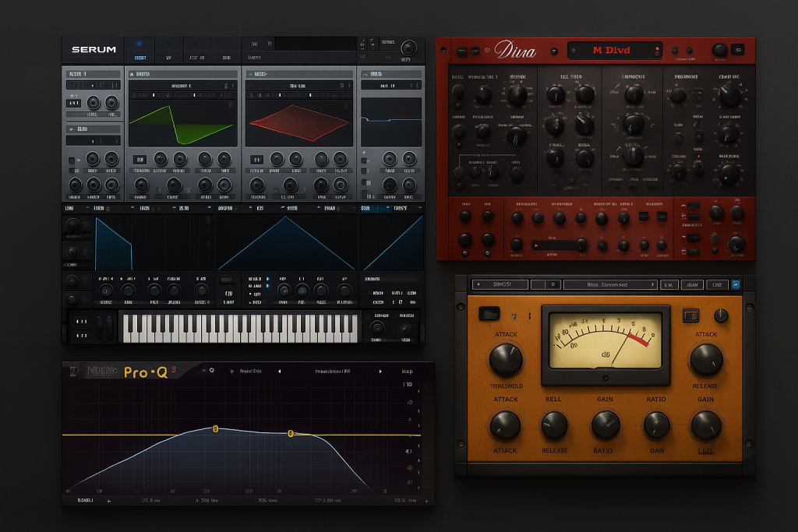Click the 'CRD' button in compressor toolbar
Viewport: 798px width, 532px height.
click(x=717, y=285)
